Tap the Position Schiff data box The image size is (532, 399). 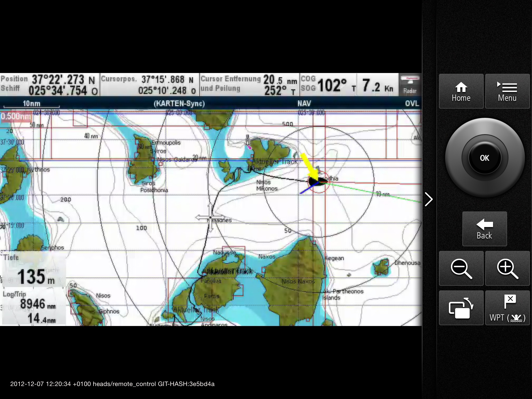pos(50,85)
